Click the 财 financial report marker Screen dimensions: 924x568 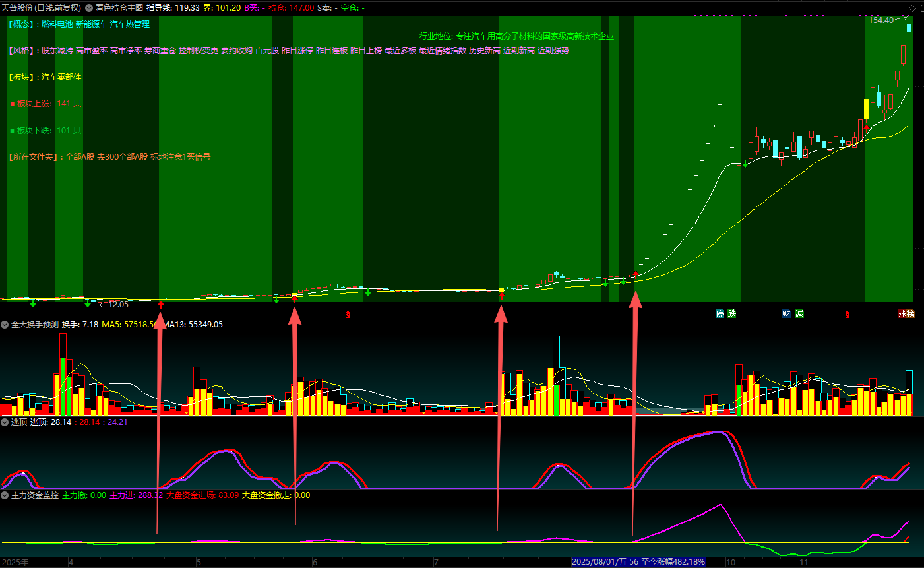[x=787, y=314]
